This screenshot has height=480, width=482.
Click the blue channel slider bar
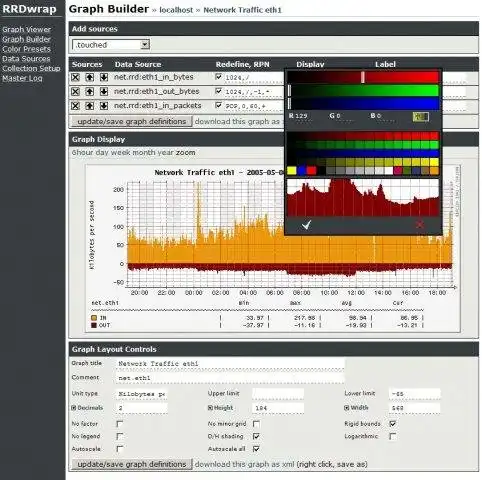(363, 103)
